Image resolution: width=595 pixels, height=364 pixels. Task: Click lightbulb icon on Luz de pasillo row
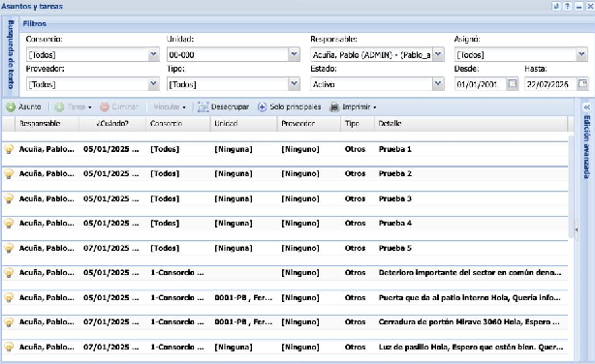click(9, 347)
